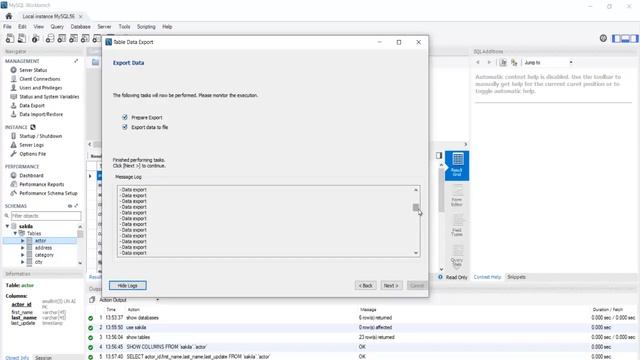Toggle automatic context help icon in SQL Additions
The image size is (640, 360).
click(514, 62)
